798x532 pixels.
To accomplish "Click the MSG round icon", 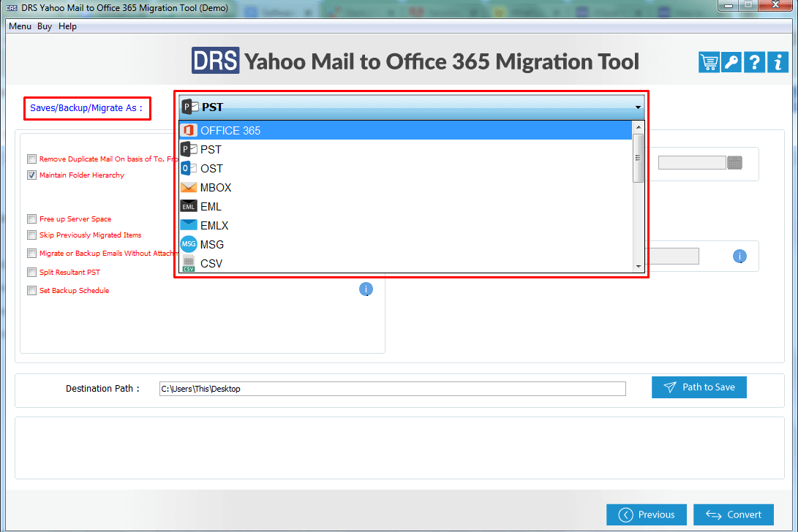I will (x=189, y=244).
